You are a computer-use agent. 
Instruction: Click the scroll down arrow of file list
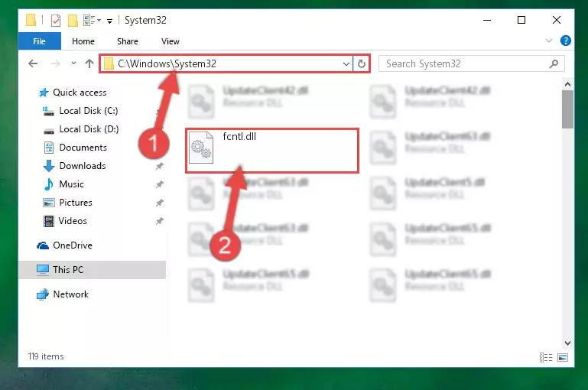pyautogui.click(x=568, y=343)
